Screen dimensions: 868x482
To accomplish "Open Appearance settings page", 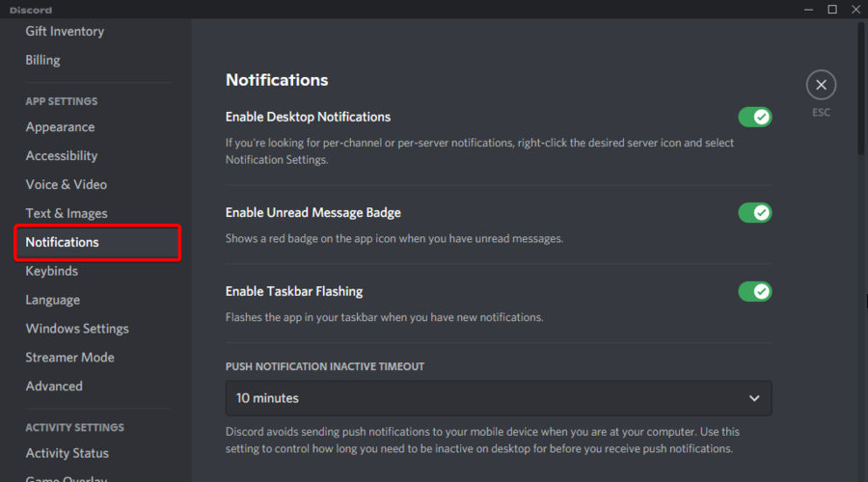I will (60, 127).
